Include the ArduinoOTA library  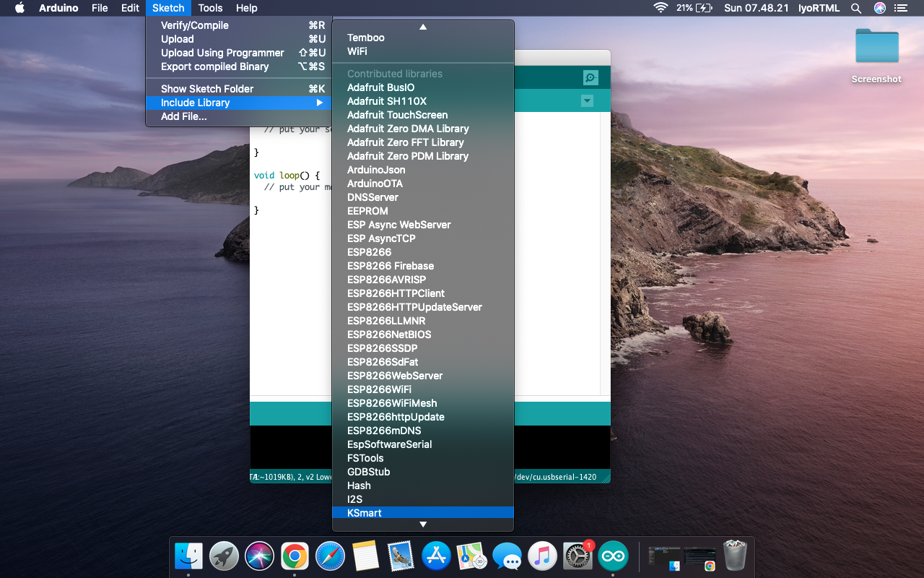423,184
